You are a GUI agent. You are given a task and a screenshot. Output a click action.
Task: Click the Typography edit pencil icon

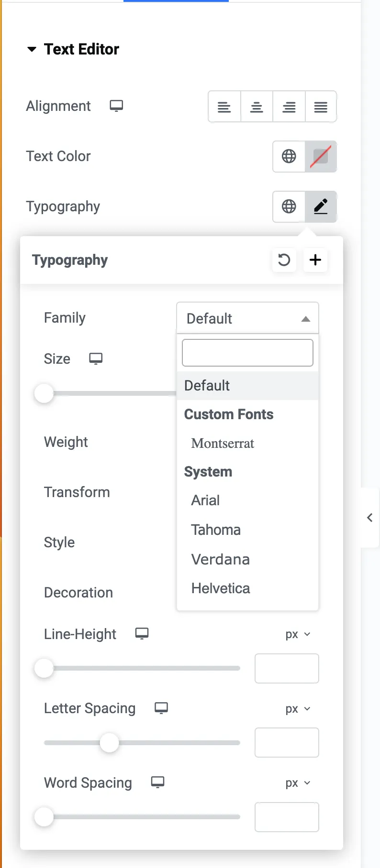320,206
